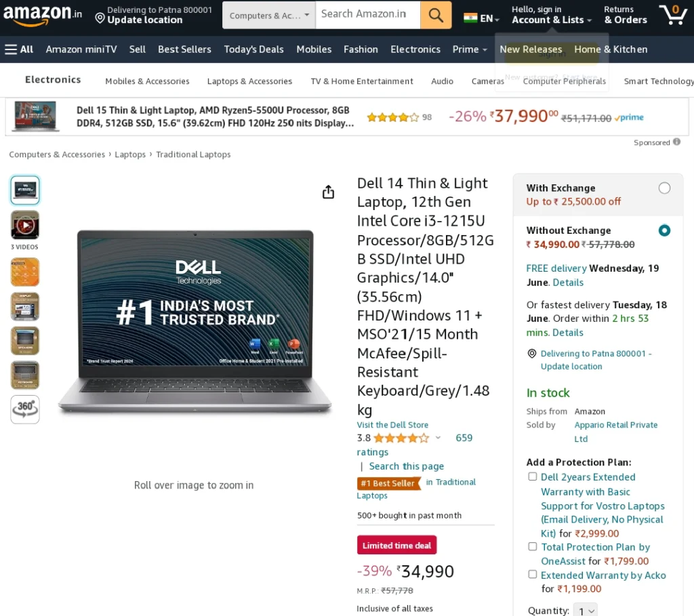Image resolution: width=694 pixels, height=616 pixels.
Task: Select the With Exchange radio option
Action: click(x=664, y=188)
